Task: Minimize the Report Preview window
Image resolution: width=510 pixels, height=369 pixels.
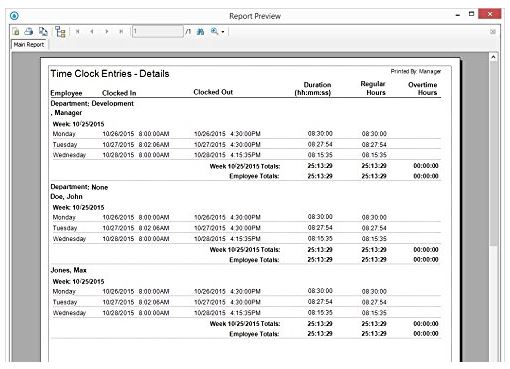Action: [458, 15]
